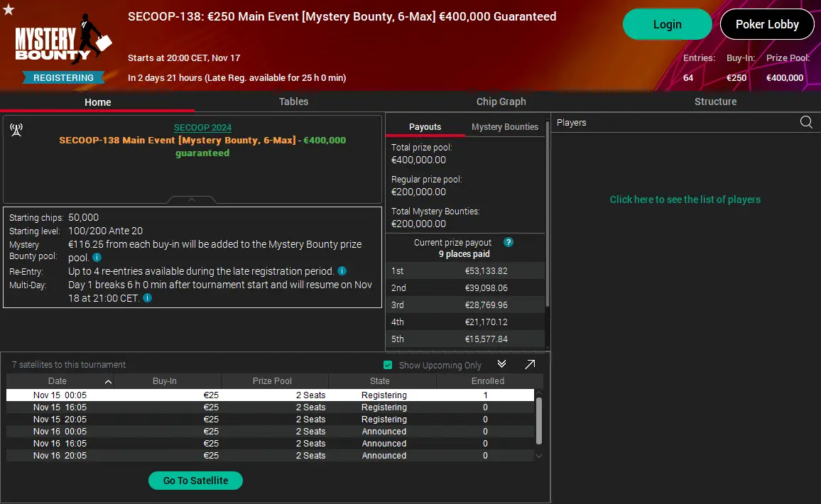Open the SECOOP 2024 link
Image resolution: width=821 pixels, height=504 pixels.
(x=202, y=128)
